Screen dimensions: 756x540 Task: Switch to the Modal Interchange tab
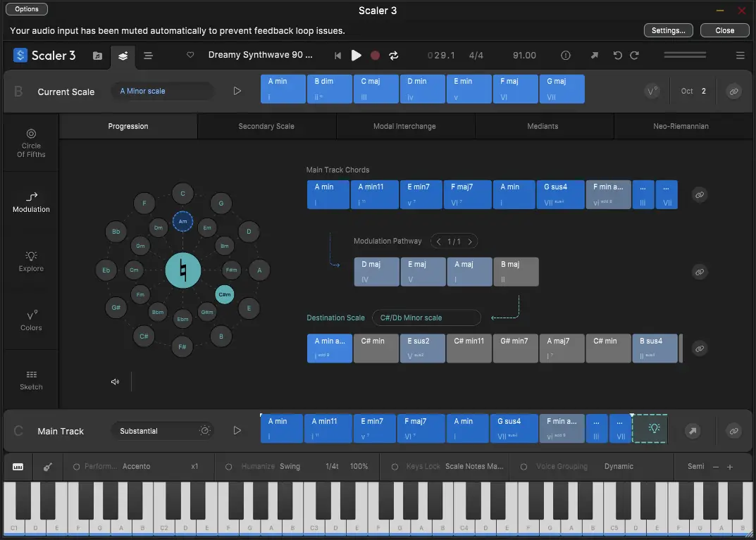[x=404, y=126]
